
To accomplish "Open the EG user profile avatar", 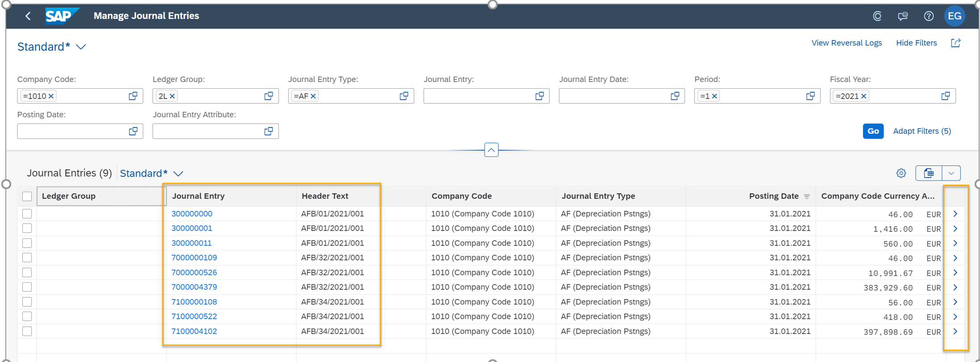I will 955,16.
